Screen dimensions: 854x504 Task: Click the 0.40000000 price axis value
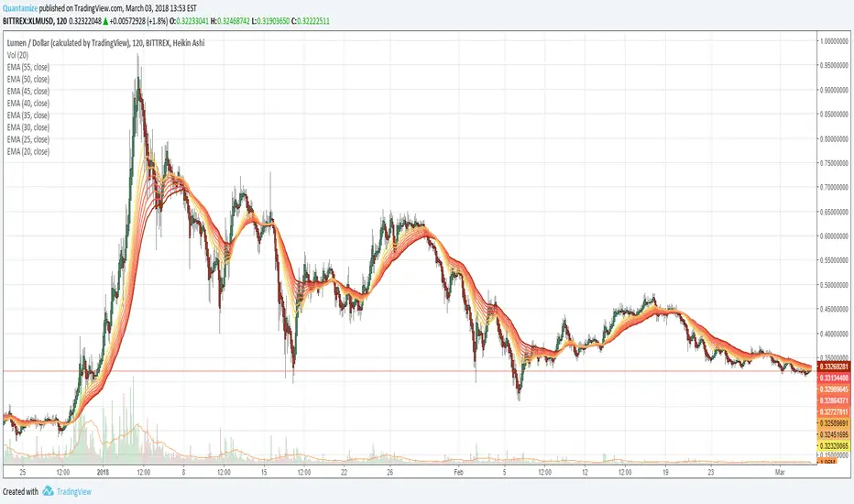(835, 334)
